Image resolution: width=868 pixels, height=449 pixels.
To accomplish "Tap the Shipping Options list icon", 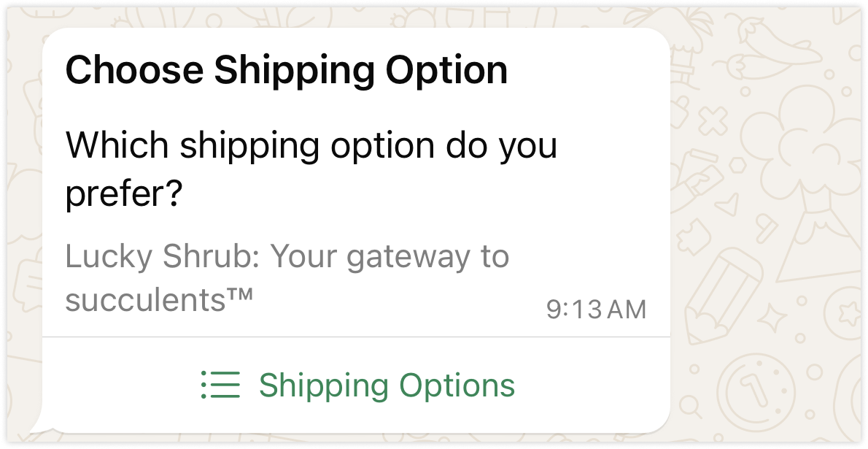I will click(220, 385).
